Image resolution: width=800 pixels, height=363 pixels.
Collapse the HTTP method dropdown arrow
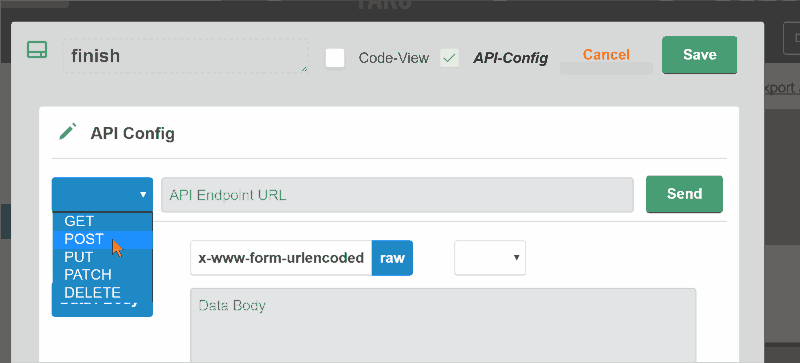pyautogui.click(x=143, y=195)
